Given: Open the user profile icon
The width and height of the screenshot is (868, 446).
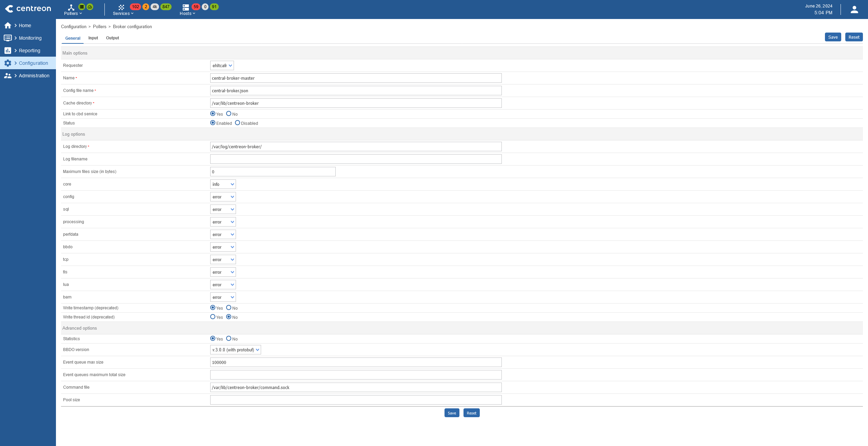Looking at the screenshot, I should tap(854, 9).
